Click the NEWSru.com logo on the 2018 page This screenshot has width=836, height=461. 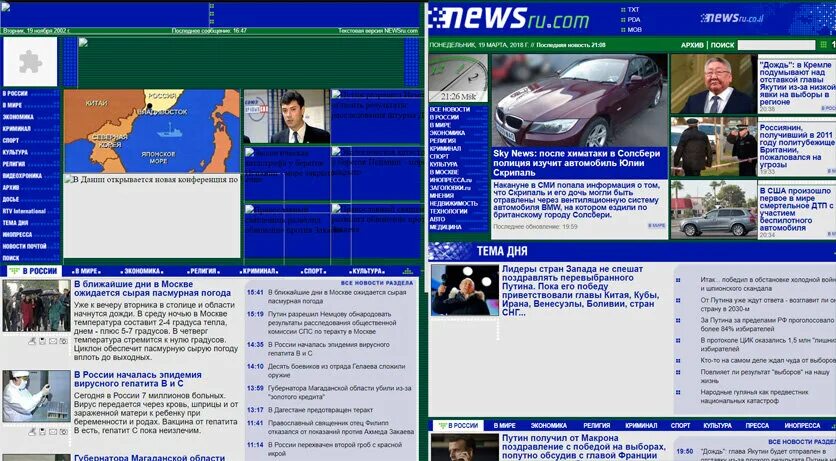click(509, 18)
